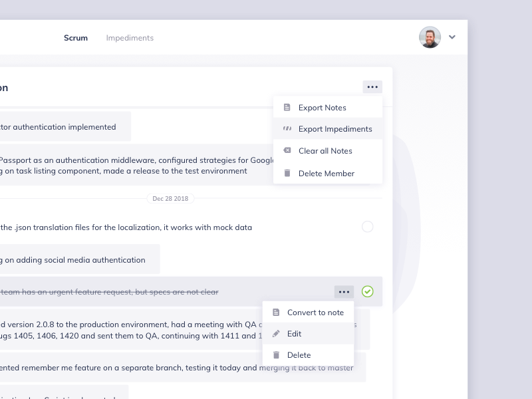Screen dimensions: 532x399
Task: Click the user profile avatar photo
Action: tap(430, 37)
